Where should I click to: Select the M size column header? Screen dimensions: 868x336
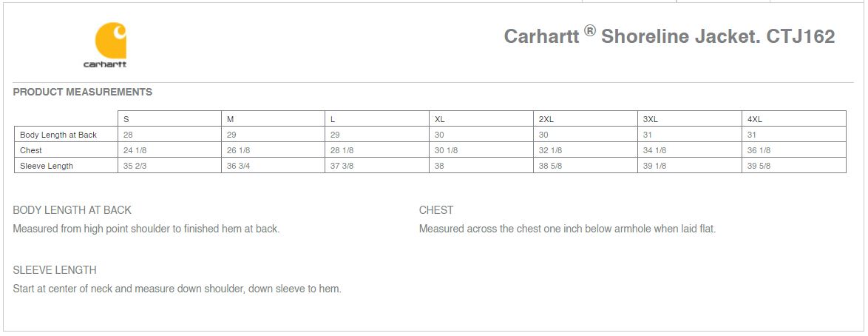273,118
